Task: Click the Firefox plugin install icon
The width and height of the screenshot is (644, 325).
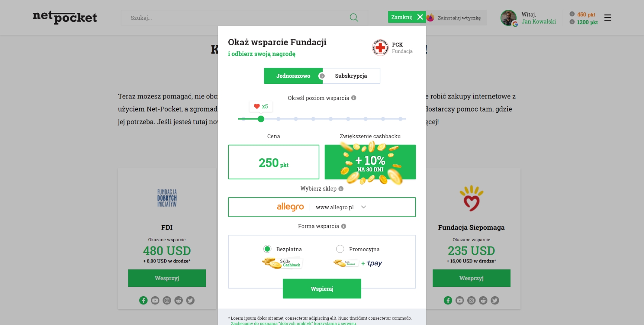Action: (430, 18)
